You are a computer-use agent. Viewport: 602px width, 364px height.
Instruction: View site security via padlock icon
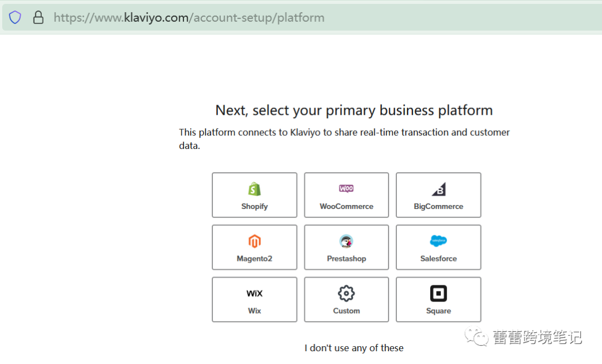[x=38, y=17]
